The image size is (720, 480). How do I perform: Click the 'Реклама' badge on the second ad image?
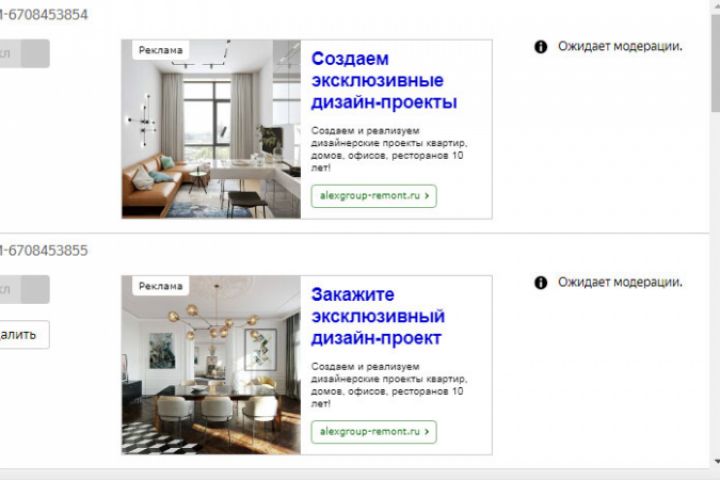[161, 286]
